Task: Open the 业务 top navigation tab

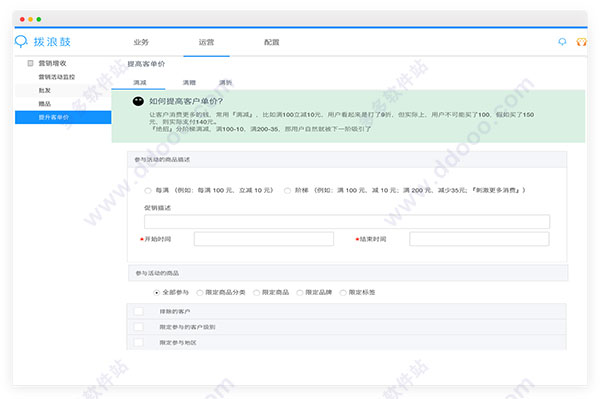Action: [141, 42]
